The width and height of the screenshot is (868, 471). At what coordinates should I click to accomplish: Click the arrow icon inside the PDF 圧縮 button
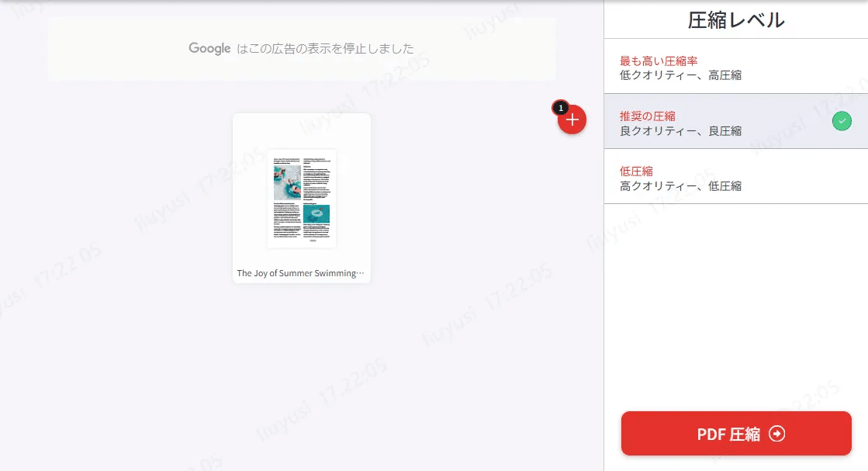pyautogui.click(x=776, y=434)
